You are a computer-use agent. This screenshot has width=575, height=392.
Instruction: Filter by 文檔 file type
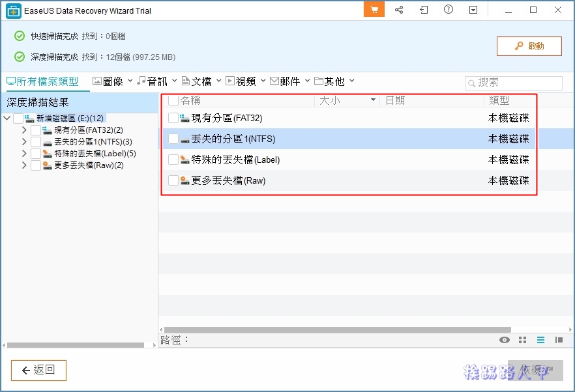197,81
